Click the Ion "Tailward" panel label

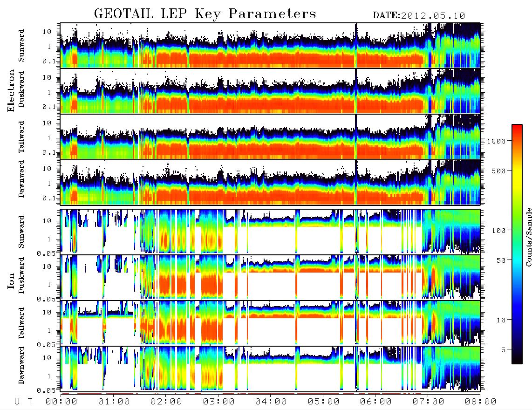21,323
